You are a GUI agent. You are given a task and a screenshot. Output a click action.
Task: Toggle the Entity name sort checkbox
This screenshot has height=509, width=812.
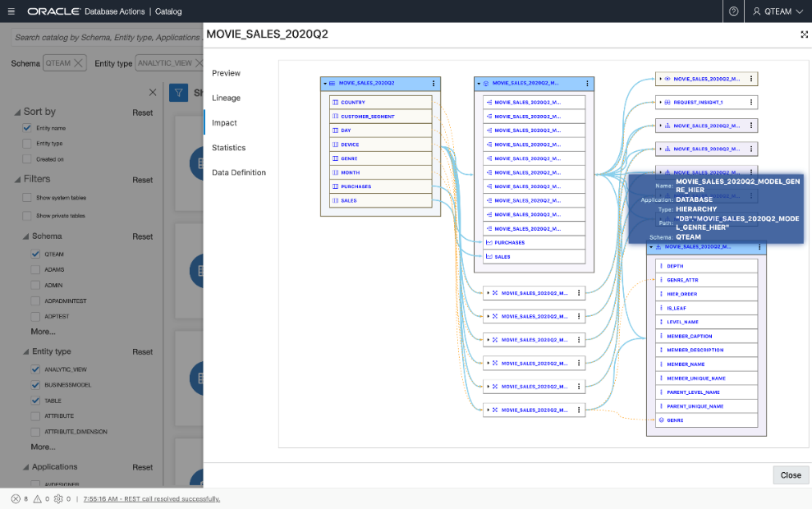click(x=27, y=128)
